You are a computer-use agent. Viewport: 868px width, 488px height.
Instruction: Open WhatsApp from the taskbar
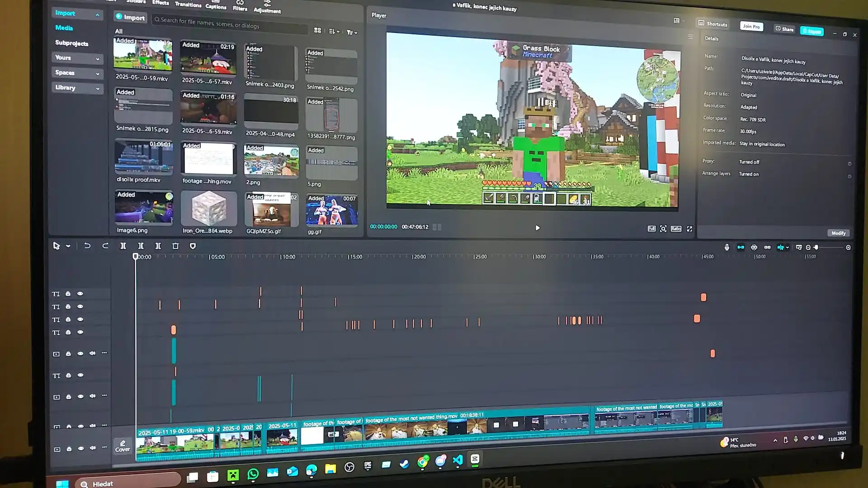253,474
